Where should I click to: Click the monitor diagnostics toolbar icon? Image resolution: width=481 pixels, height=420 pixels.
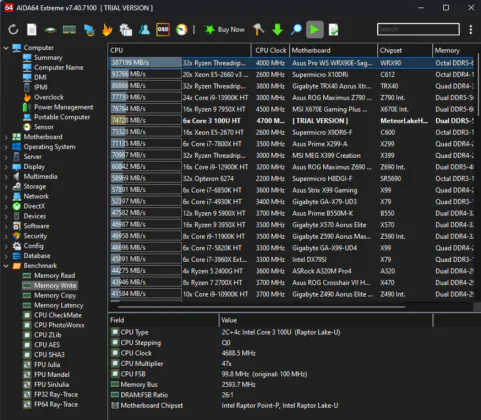(x=89, y=30)
